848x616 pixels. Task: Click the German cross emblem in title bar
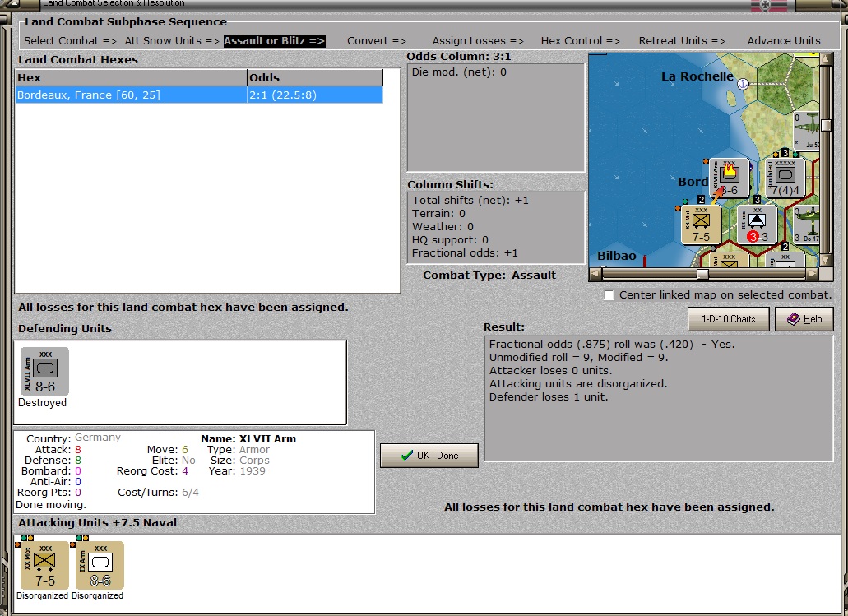point(765,5)
